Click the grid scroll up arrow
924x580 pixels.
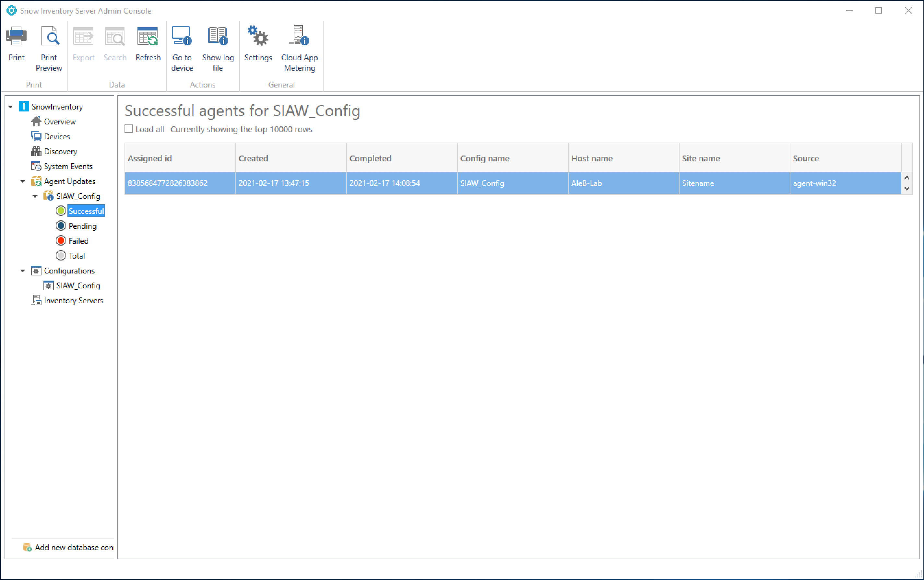point(907,178)
